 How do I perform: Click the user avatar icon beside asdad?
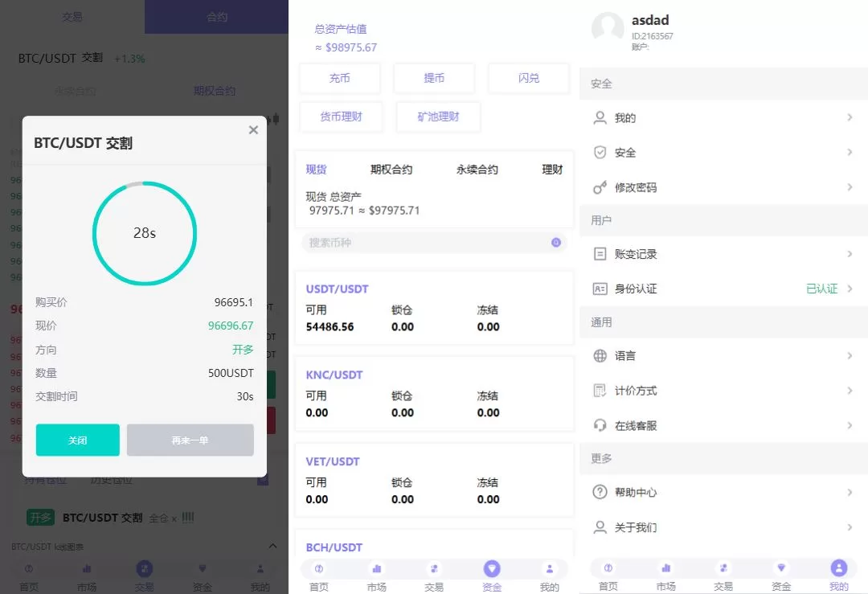(x=608, y=28)
